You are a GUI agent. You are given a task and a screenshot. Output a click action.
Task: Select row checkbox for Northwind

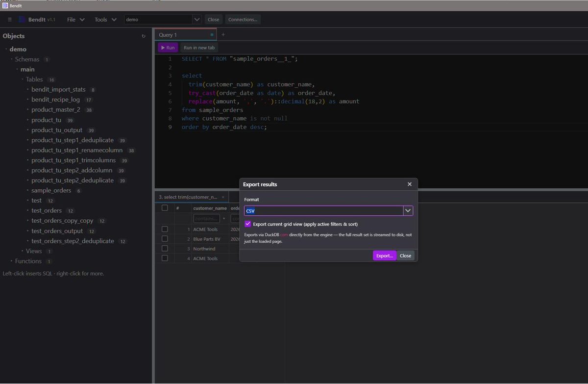point(165,249)
